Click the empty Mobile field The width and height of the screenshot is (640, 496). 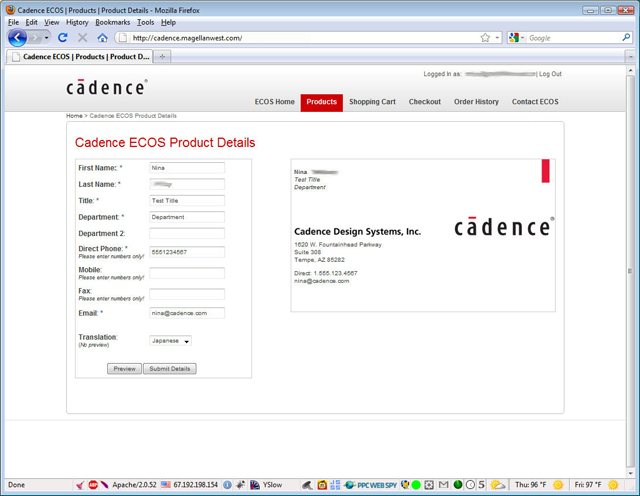(187, 273)
